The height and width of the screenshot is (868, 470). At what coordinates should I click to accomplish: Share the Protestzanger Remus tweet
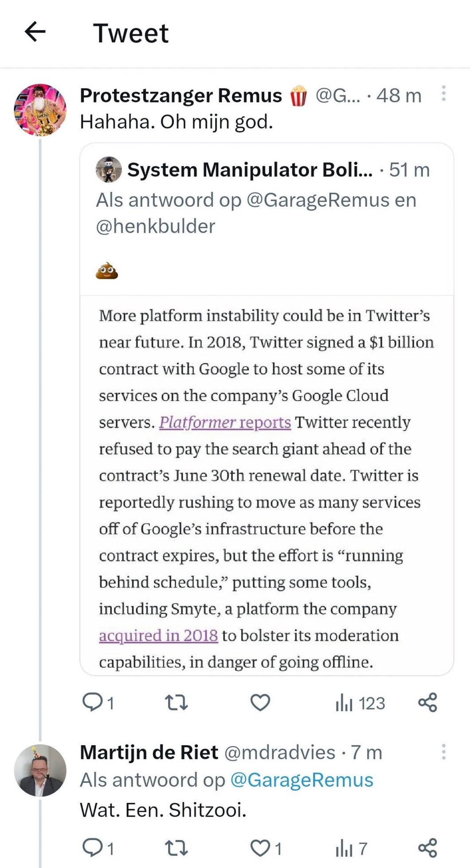[x=427, y=702]
